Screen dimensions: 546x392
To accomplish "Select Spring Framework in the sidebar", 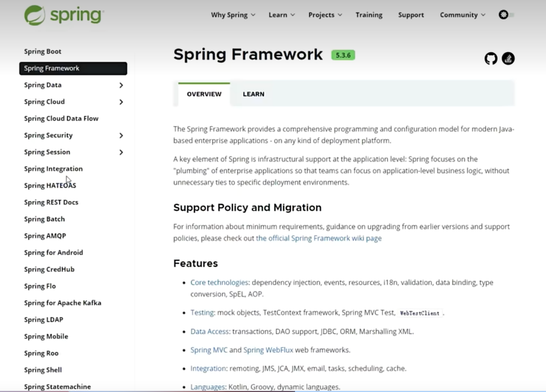I will click(73, 68).
